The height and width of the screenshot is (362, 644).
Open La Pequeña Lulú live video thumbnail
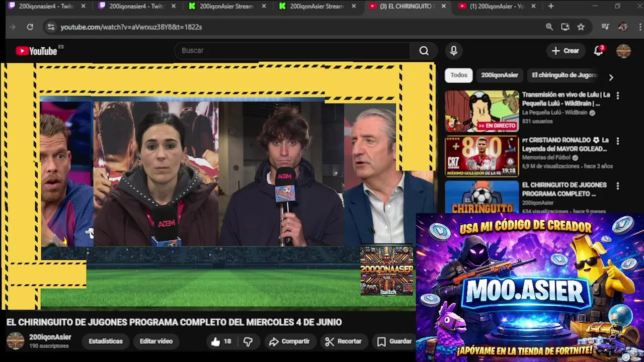[481, 111]
